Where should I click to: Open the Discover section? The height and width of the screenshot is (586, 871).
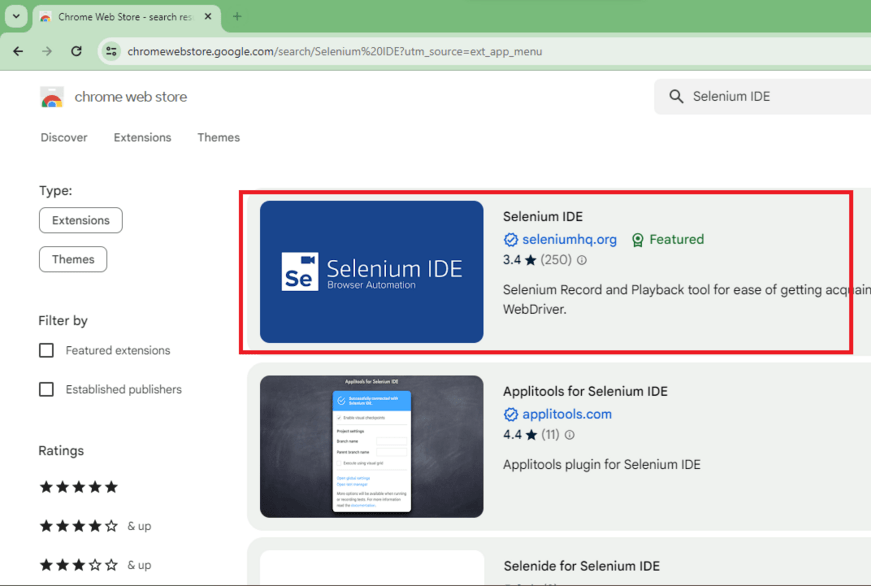(x=64, y=138)
